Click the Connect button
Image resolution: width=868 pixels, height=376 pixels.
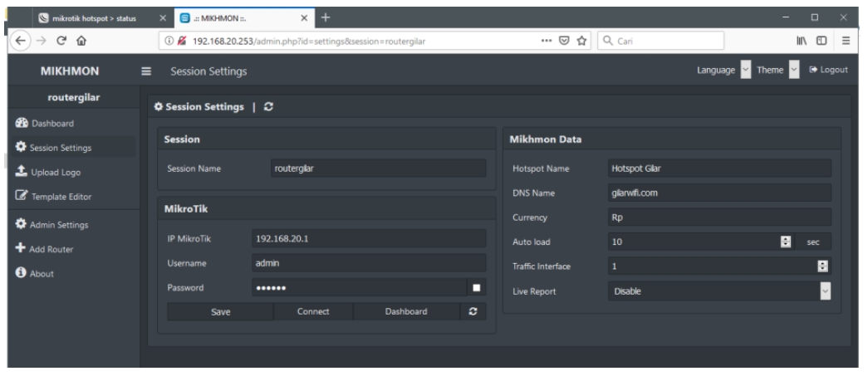coord(313,311)
